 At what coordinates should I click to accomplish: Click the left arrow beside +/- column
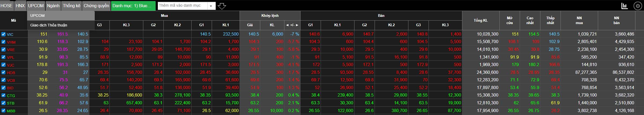tap(287, 25)
